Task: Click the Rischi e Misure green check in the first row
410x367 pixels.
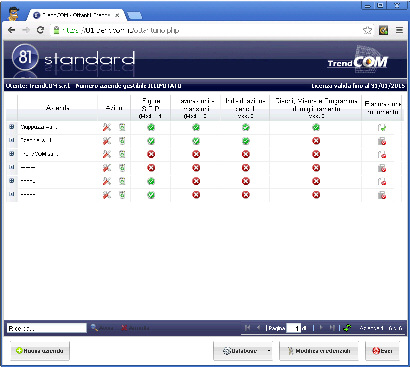Action: click(x=316, y=127)
